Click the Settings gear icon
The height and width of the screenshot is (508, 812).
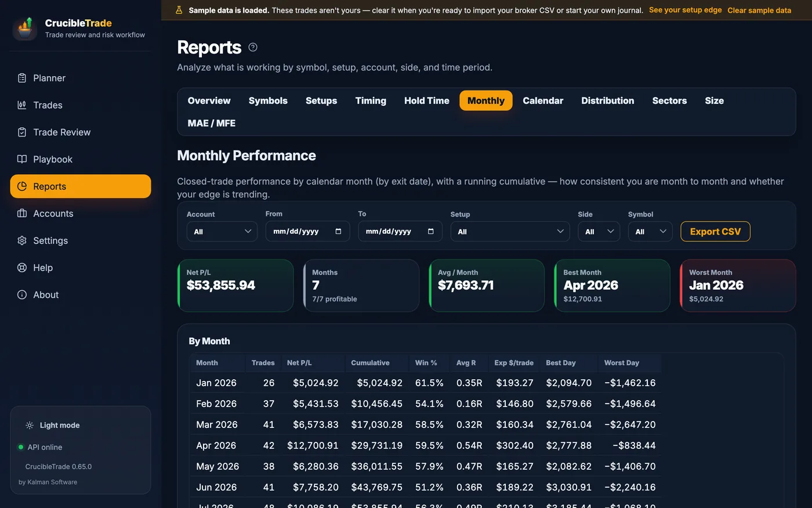coord(22,240)
